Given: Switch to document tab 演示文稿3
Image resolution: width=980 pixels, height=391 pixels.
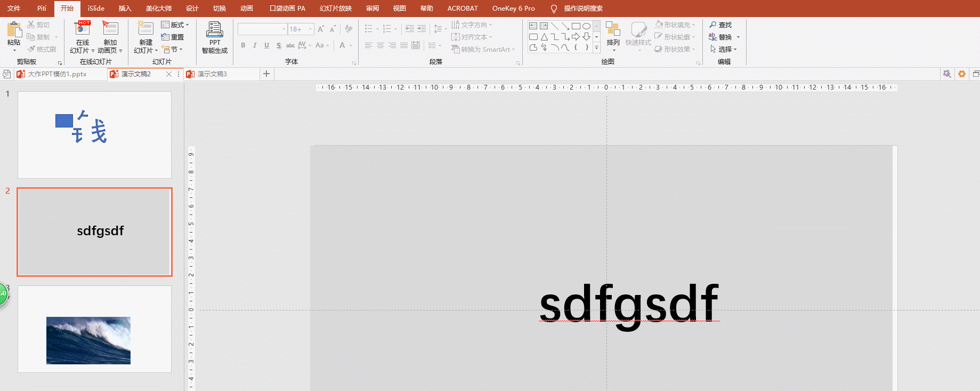Looking at the screenshot, I should [212, 74].
